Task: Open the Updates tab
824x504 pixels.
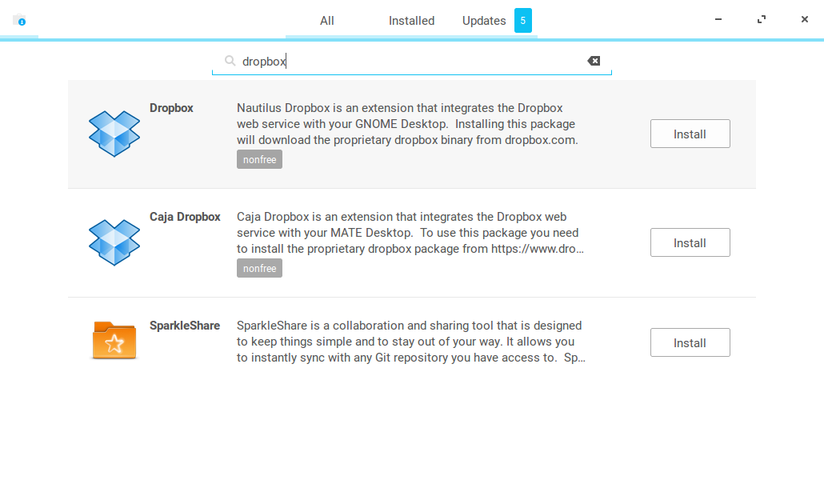Action: pos(484,21)
